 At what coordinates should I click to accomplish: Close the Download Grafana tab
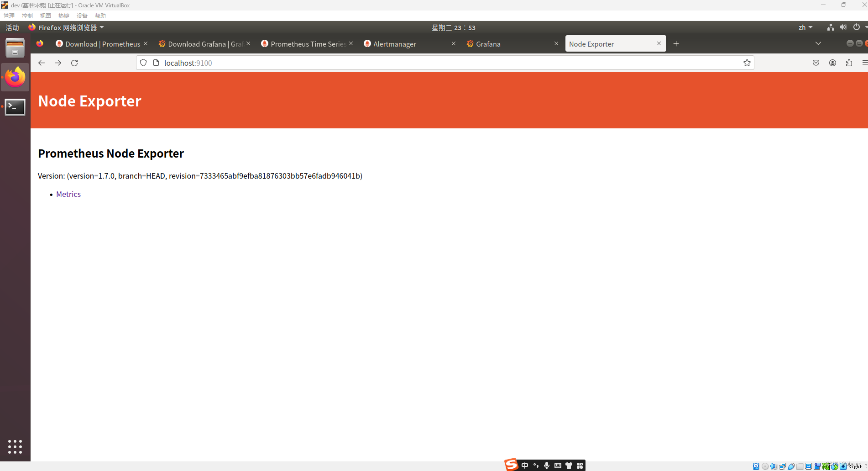coord(248,43)
